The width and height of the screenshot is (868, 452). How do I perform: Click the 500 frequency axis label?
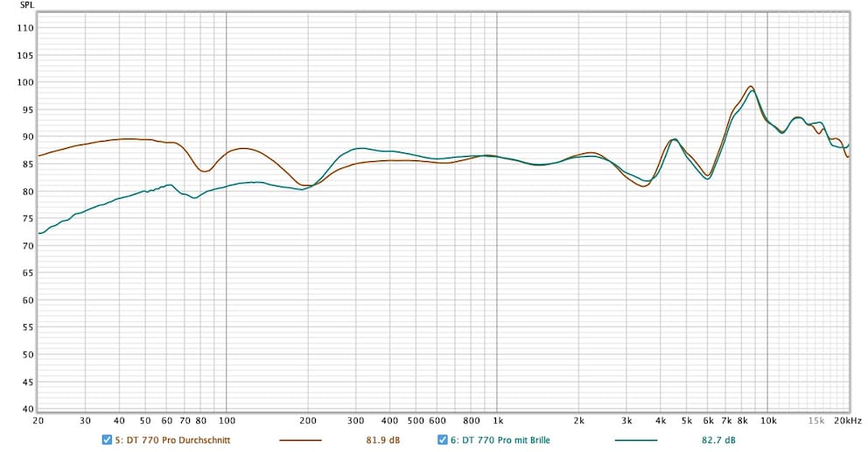(x=416, y=421)
